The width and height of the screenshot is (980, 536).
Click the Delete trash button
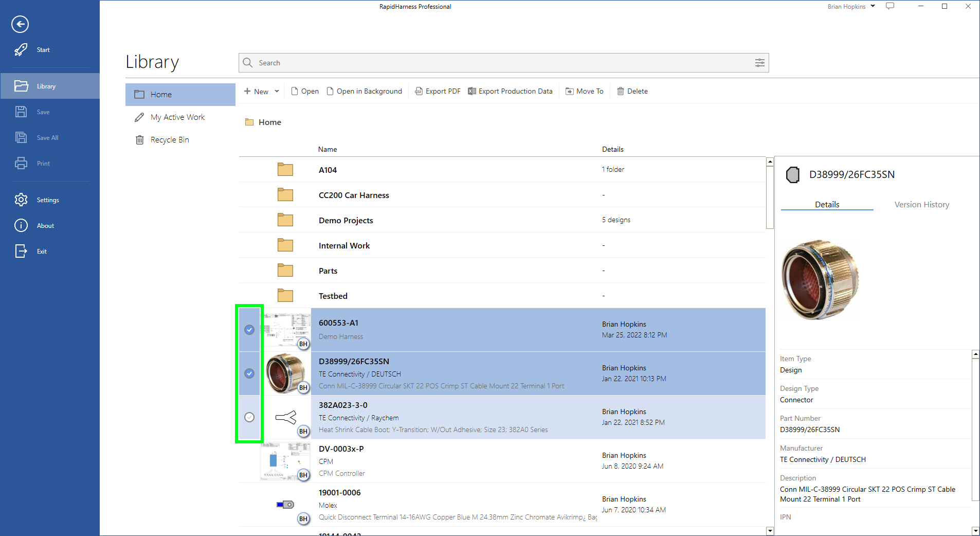coord(632,91)
